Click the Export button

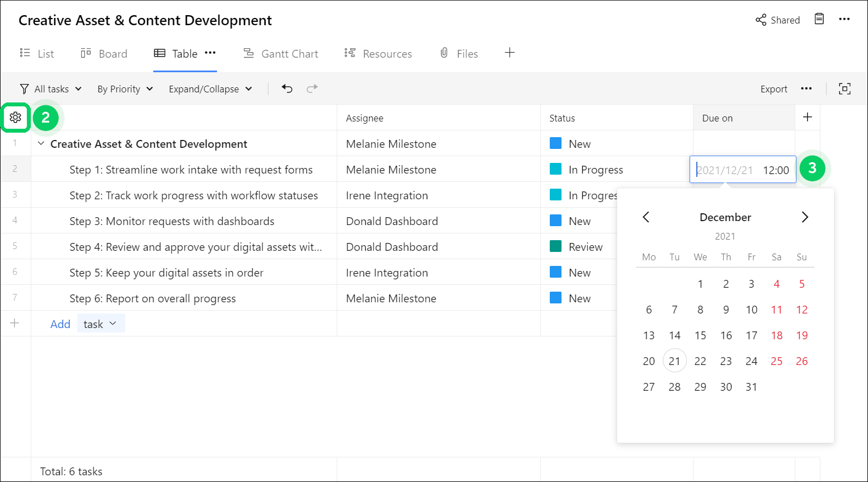click(x=773, y=88)
